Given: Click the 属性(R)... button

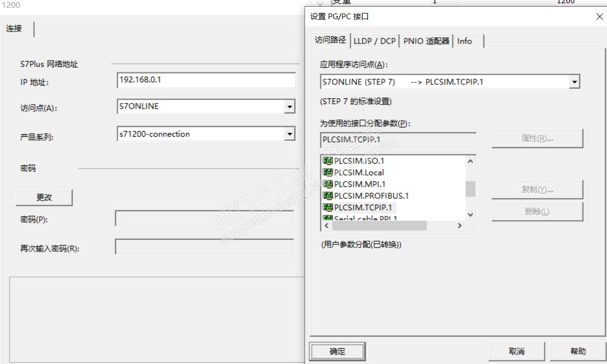Looking at the screenshot, I should pyautogui.click(x=537, y=138).
